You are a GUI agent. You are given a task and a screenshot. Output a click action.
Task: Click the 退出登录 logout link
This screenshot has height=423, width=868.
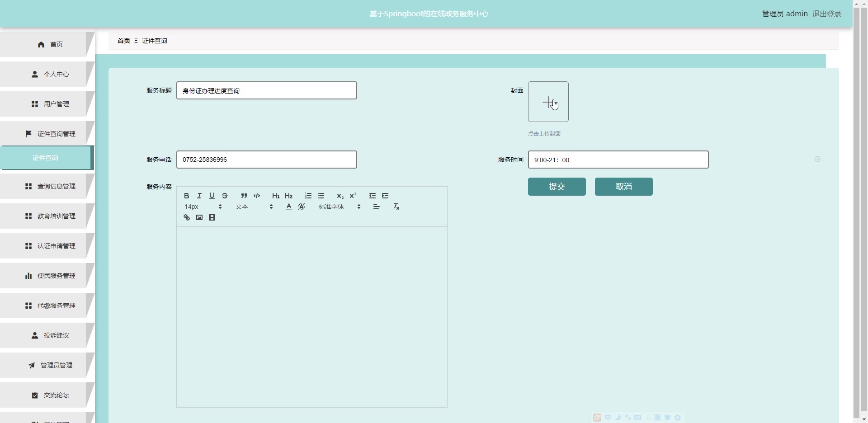(827, 14)
